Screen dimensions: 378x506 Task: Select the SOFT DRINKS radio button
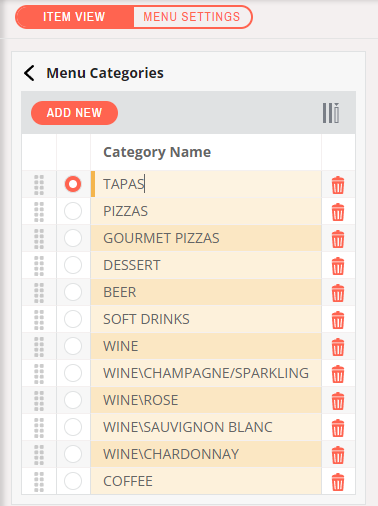click(x=73, y=319)
